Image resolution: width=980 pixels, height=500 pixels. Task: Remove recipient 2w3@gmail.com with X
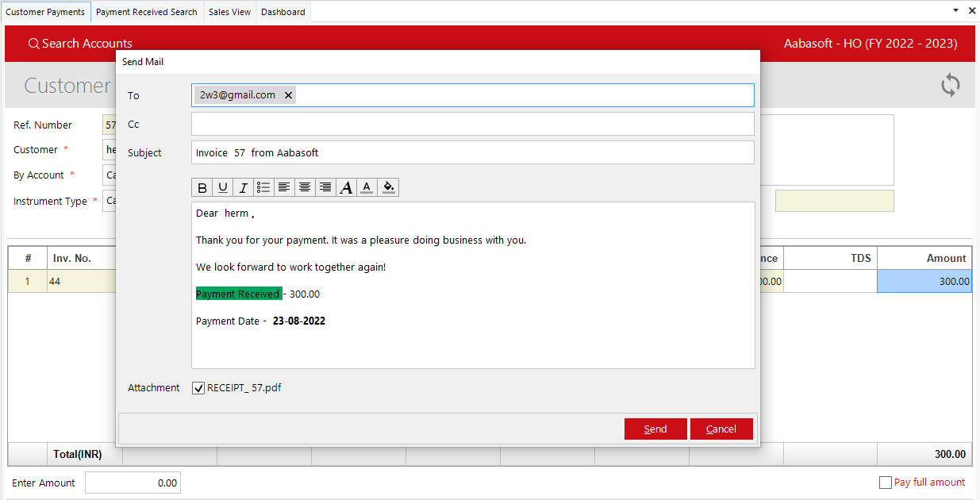[x=288, y=95]
